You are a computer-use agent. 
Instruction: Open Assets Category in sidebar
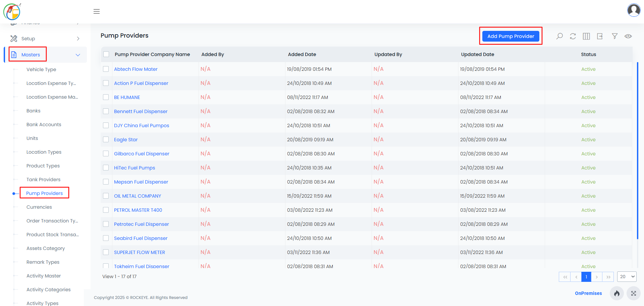(x=46, y=248)
